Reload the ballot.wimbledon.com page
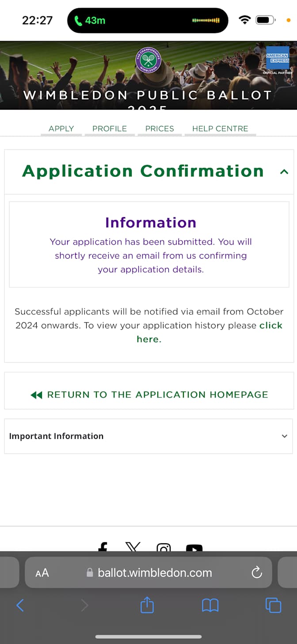297x644 pixels. pyautogui.click(x=257, y=573)
